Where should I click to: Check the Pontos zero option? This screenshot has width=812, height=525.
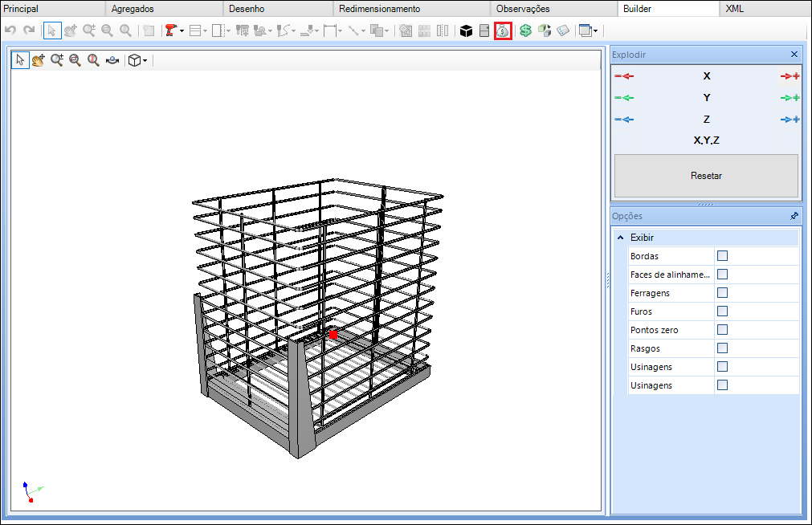722,330
